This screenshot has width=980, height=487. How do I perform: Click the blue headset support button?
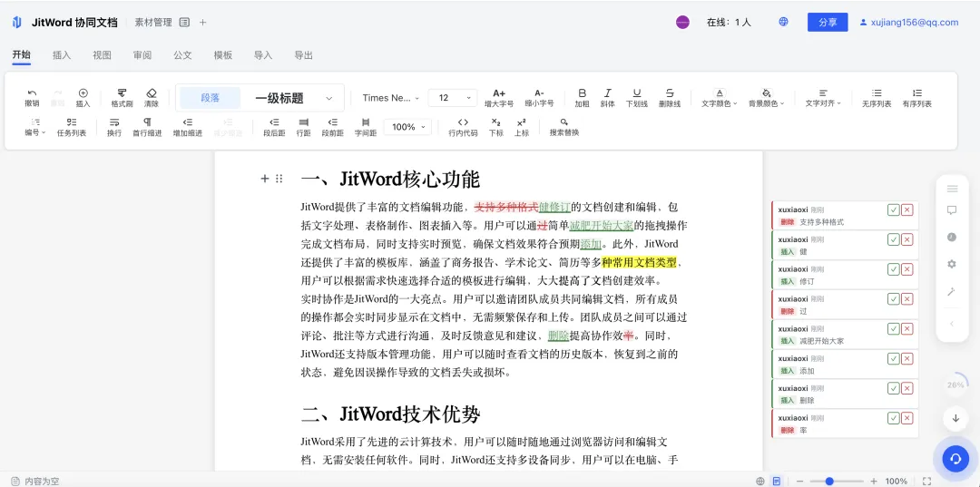[x=955, y=459]
